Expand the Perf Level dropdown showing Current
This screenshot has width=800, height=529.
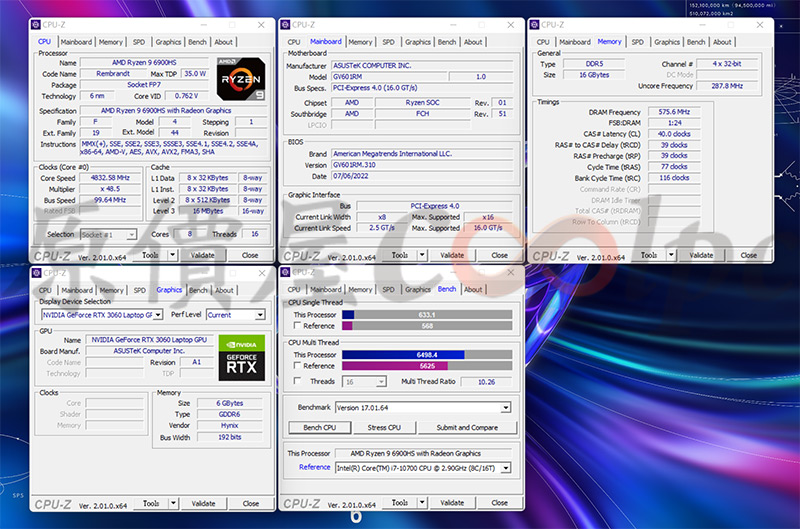point(260,315)
